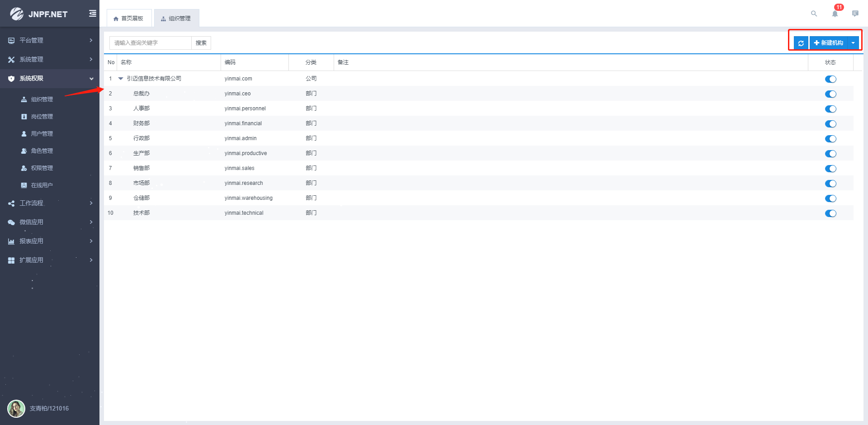Click the 扩展应用 grid icon

[x=11, y=260]
